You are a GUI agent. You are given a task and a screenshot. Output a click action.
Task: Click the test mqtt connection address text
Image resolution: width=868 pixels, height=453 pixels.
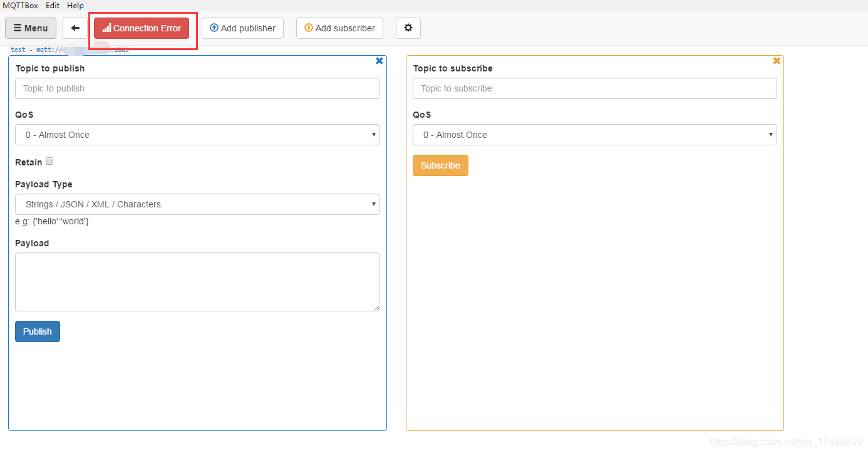pyautogui.click(x=70, y=49)
